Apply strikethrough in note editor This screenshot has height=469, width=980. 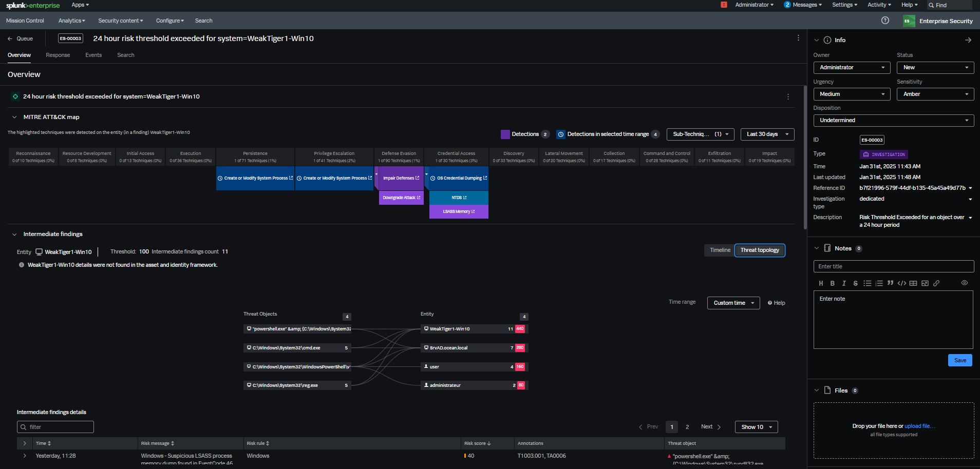point(855,283)
